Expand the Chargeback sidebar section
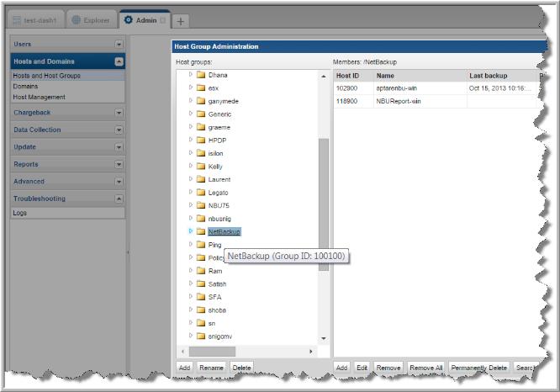The image size is (560, 392). 119,113
